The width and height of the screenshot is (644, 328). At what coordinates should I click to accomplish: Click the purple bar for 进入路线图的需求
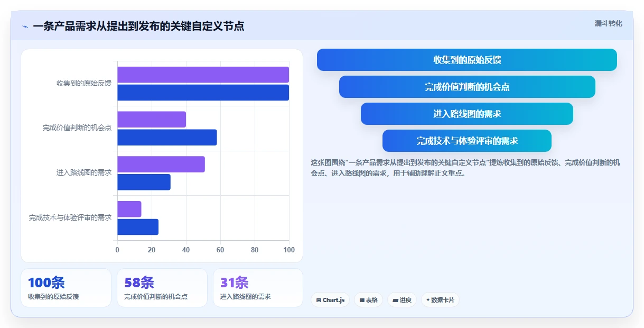click(161, 164)
